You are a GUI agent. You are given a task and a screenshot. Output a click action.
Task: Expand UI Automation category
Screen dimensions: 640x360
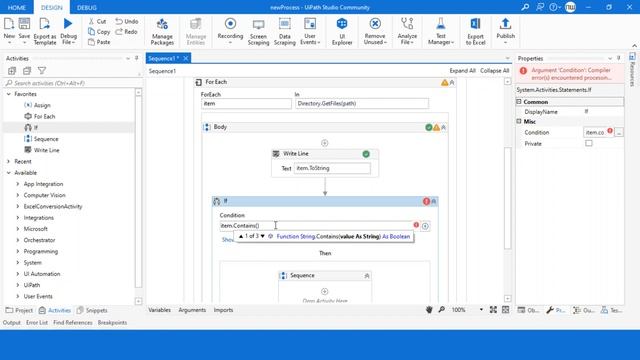18,274
